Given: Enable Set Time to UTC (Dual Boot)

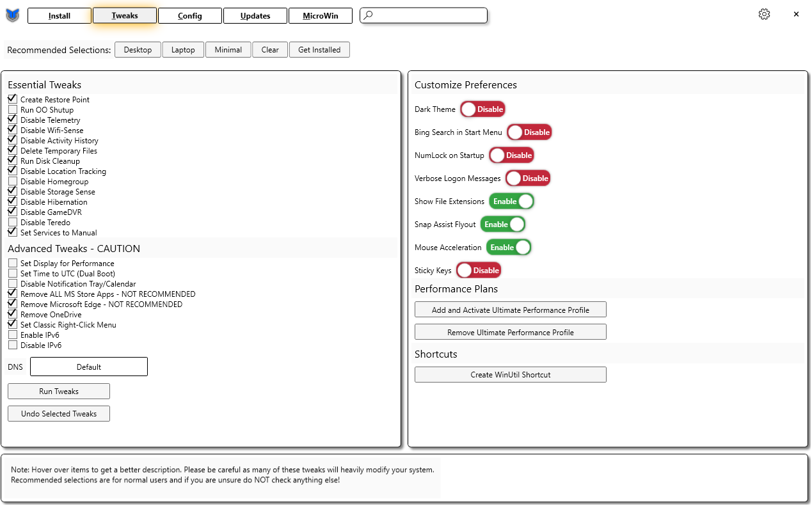Looking at the screenshot, I should point(13,273).
